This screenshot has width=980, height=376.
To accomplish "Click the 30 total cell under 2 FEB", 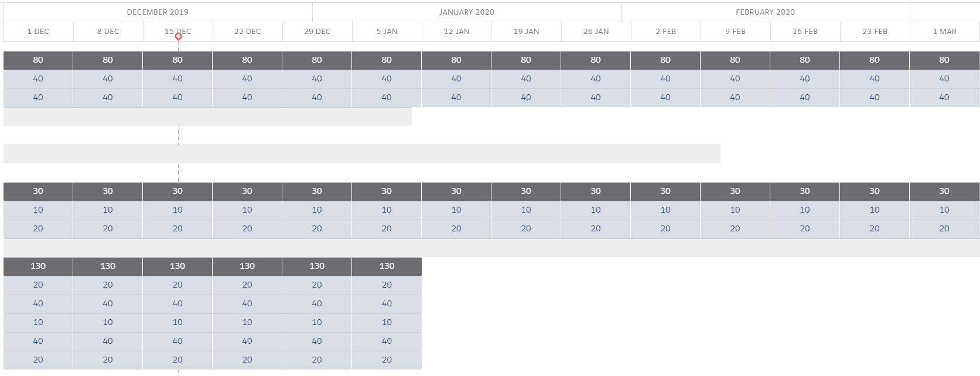I will 665,191.
